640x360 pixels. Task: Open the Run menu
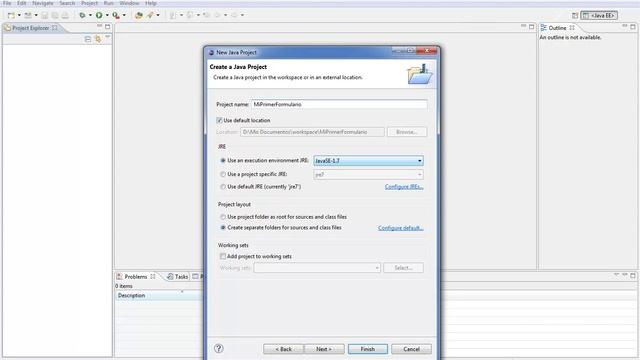pos(109,3)
